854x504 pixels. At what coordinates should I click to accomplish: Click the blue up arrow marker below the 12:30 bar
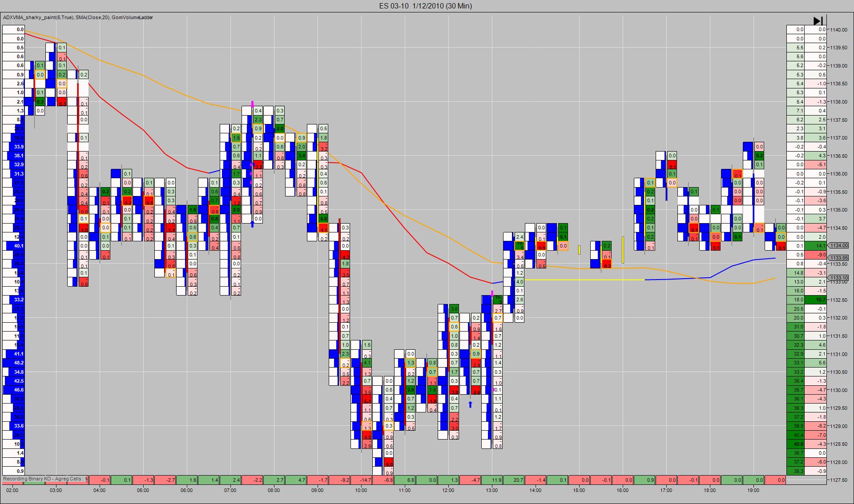pos(470,404)
